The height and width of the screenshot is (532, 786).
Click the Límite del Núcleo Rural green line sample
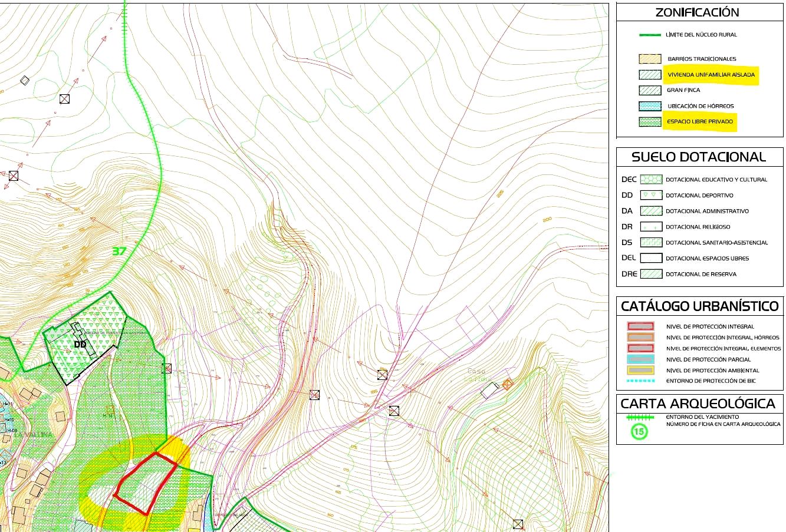[x=650, y=35]
